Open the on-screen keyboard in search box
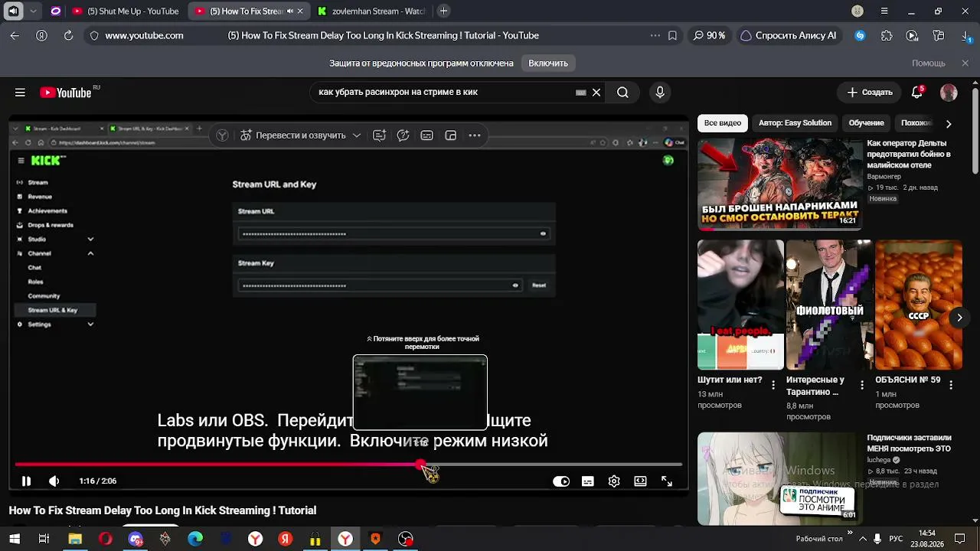980x551 pixels. [581, 93]
